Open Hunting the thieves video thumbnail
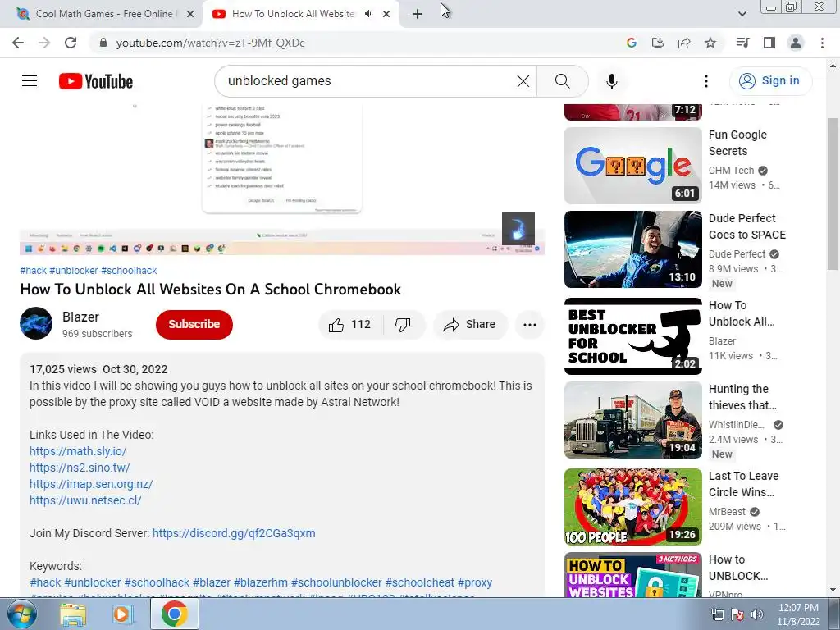Screen dimensions: 840x630 pos(632,420)
